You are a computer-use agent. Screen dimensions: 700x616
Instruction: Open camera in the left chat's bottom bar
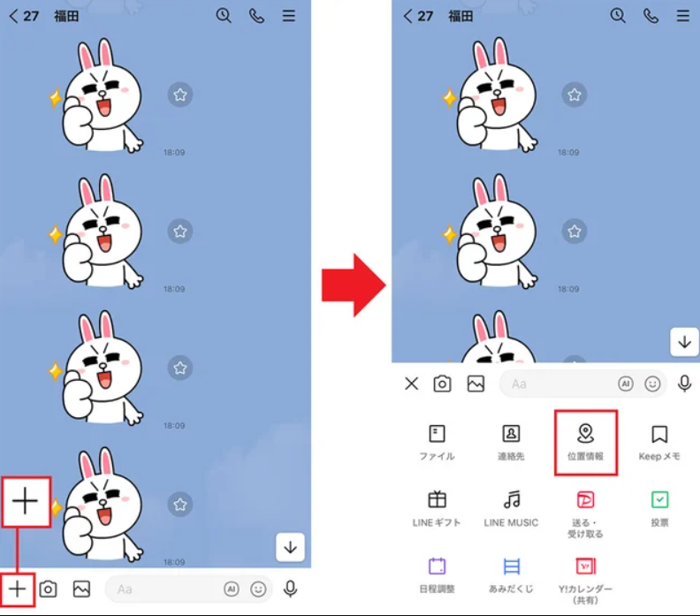49,589
